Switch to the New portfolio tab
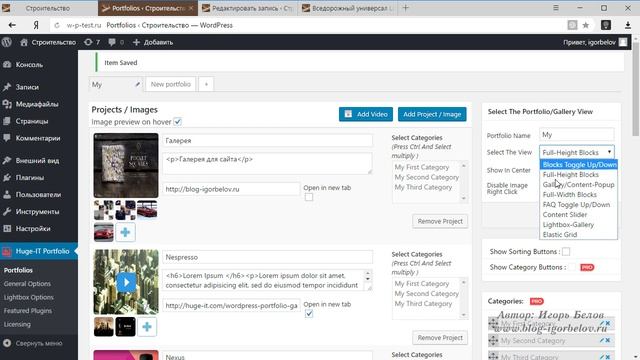The height and width of the screenshot is (360, 640). coord(171,84)
